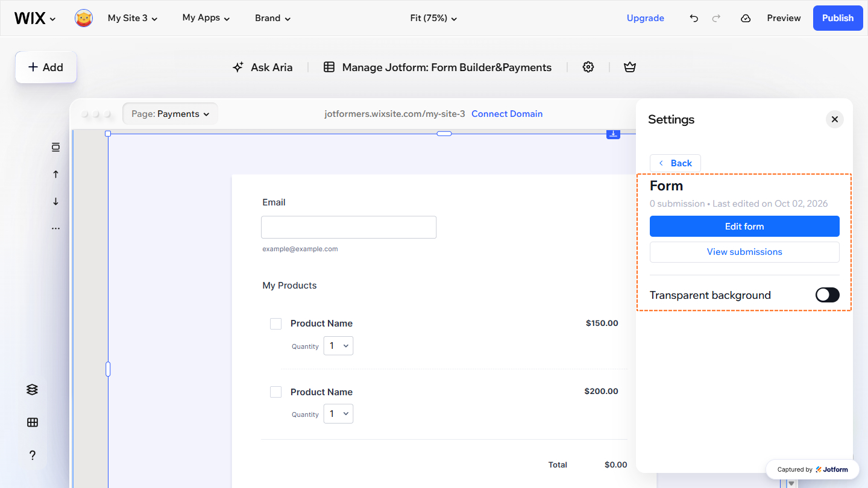Viewport: 868px width, 488px height.
Task: Open quantity dropdown for $200.00 product
Action: [x=339, y=414]
